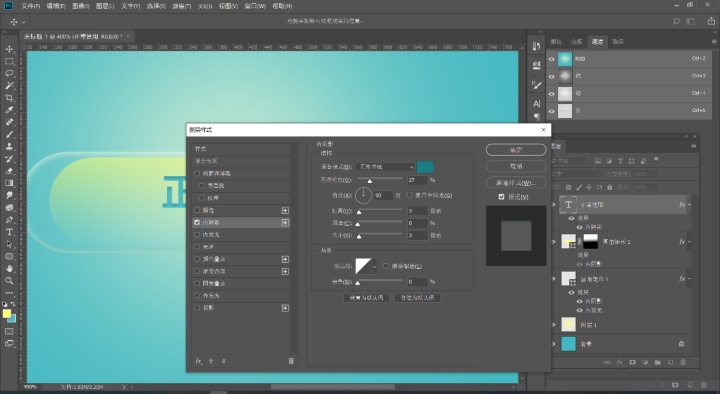The width and height of the screenshot is (720, 394).
Task: Hide the RGB channel eye icon
Action: [551, 59]
